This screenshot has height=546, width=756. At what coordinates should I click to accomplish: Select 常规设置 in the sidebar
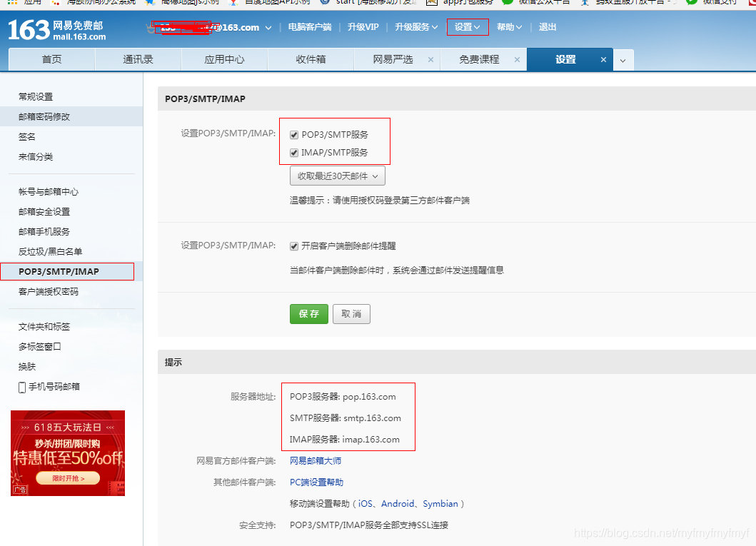pos(36,97)
